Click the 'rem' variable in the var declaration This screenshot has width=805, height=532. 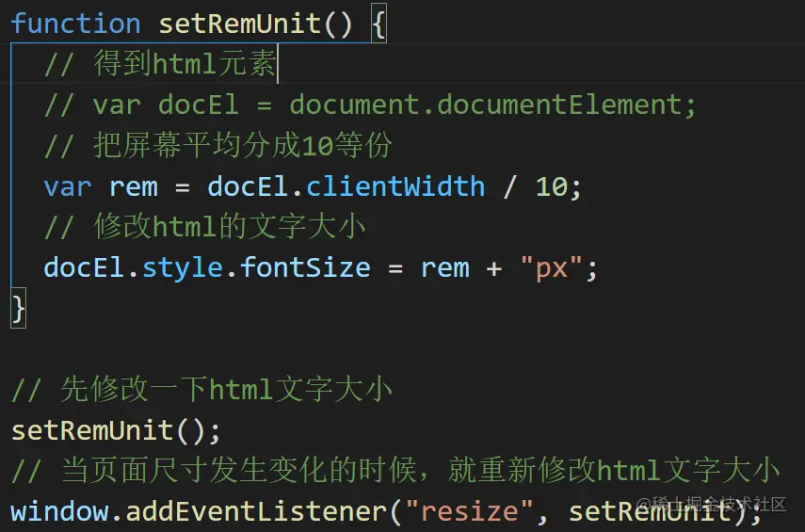click(x=134, y=188)
